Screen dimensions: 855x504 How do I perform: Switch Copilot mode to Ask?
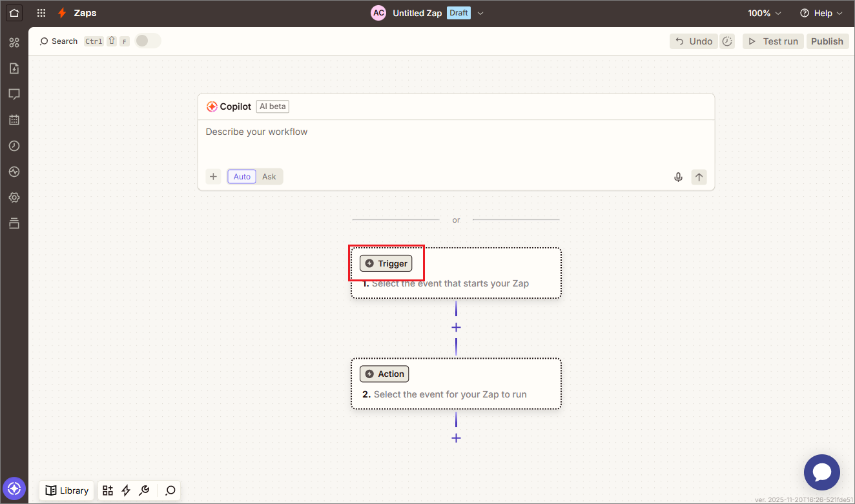click(269, 177)
